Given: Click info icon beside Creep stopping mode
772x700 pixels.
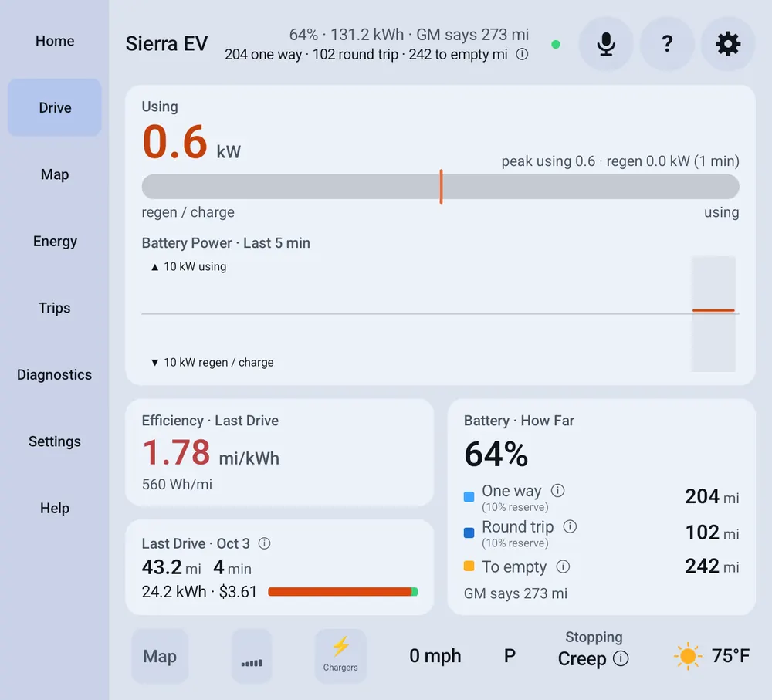Looking at the screenshot, I should [621, 658].
